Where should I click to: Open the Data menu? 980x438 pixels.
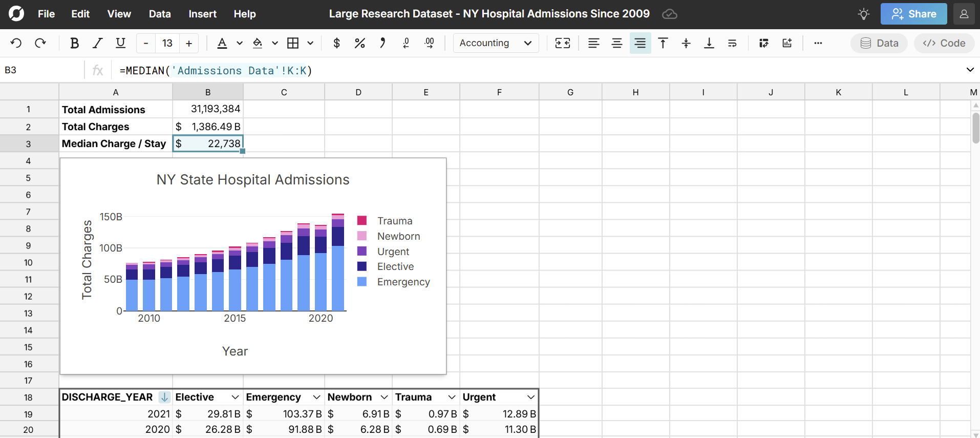coord(160,14)
